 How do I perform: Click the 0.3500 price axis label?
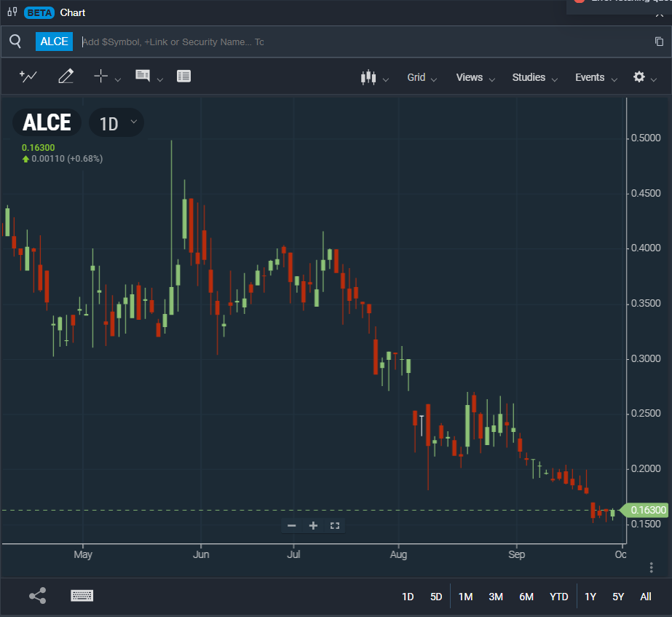[646, 304]
